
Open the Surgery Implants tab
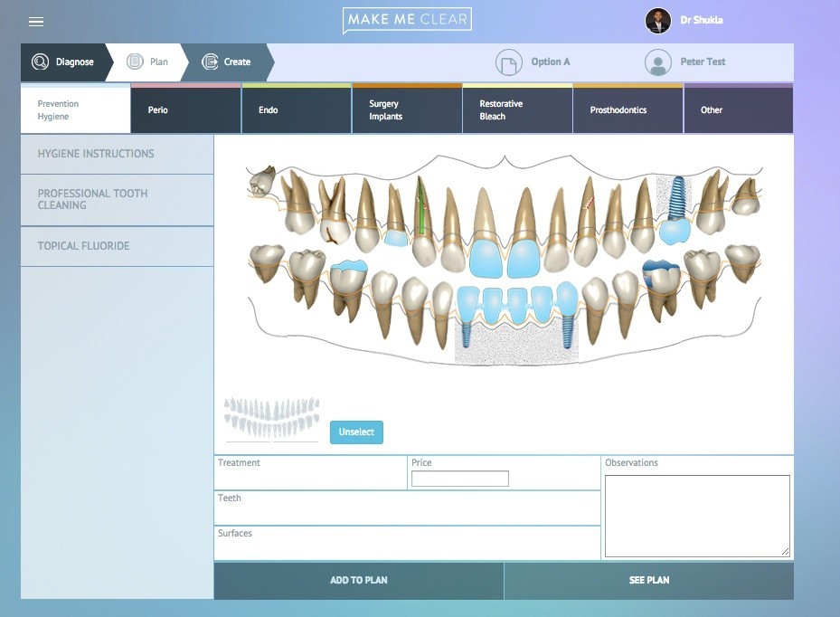coord(407,110)
